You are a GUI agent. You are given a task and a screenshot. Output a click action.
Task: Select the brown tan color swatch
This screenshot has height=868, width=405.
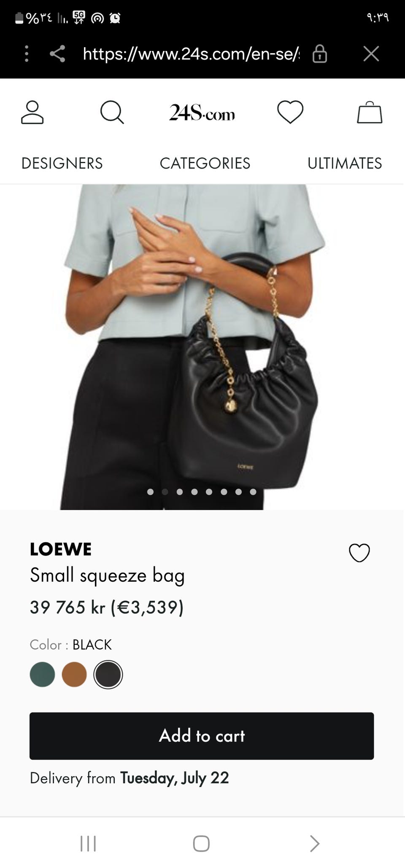[x=74, y=675]
